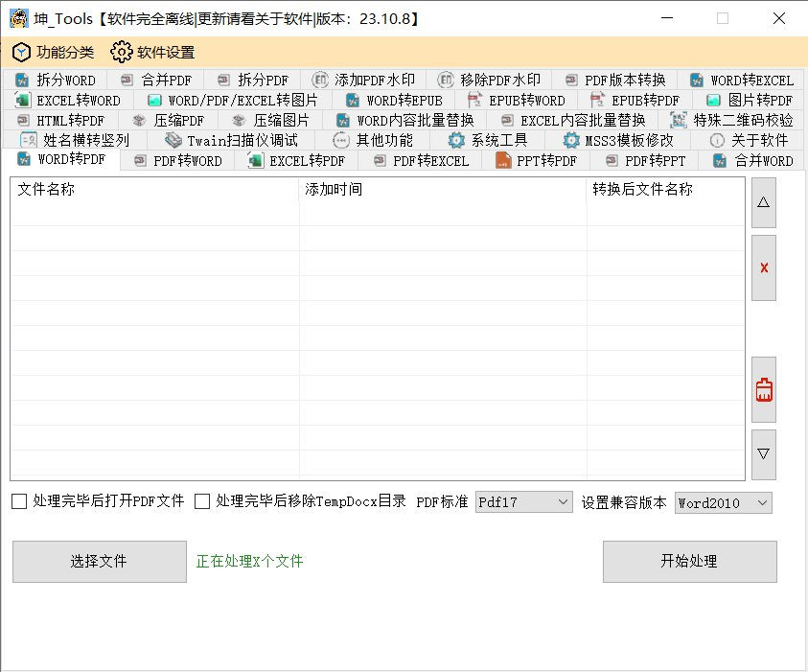Click the 选择文件 button
Image resolution: width=808 pixels, height=672 pixels.
pyautogui.click(x=99, y=561)
